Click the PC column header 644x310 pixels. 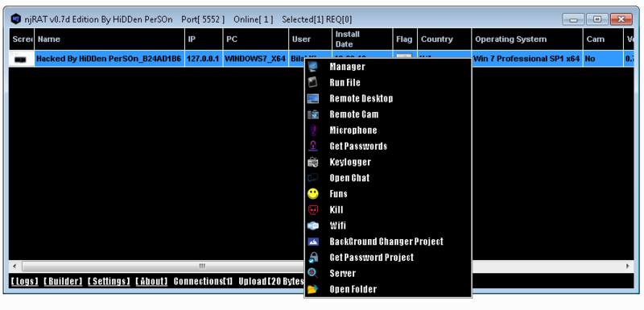point(256,39)
